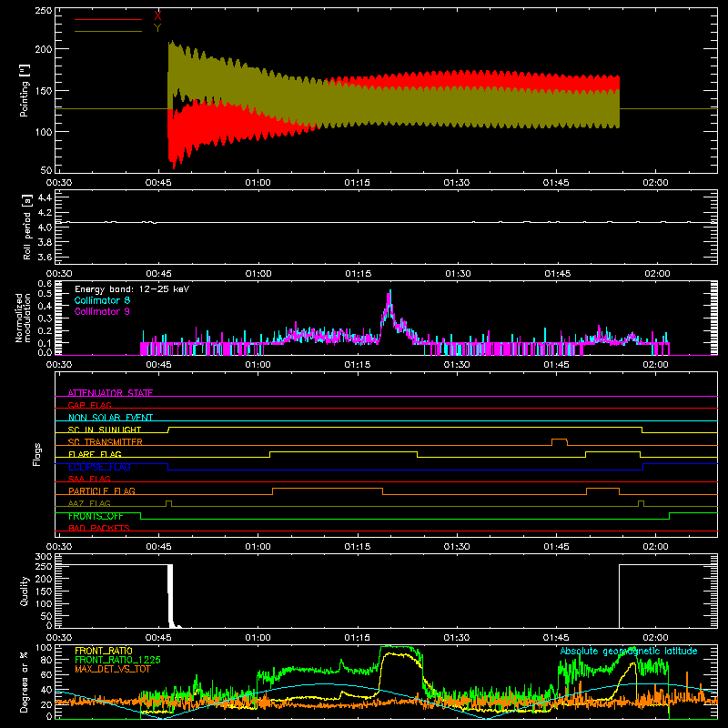Image resolution: width=728 pixels, height=728 pixels.
Task: Click the 80 tick on Degrees axis
Action: [x=46, y=660]
